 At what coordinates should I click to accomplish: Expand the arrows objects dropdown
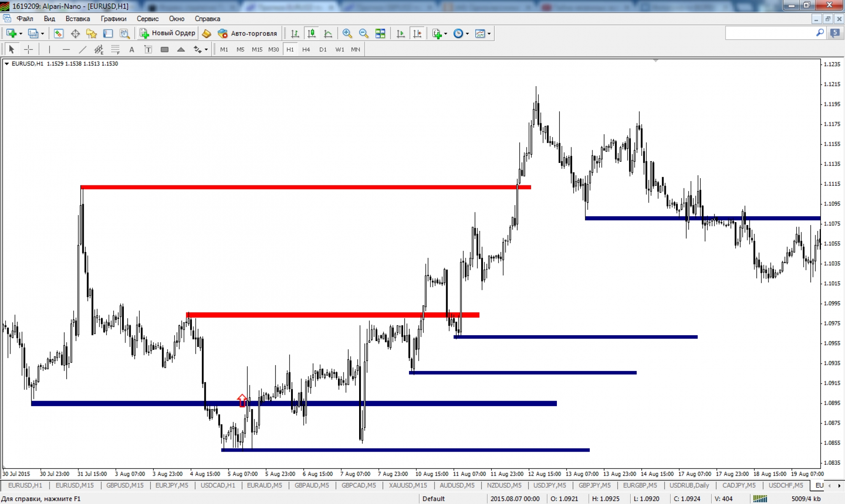pos(206,50)
